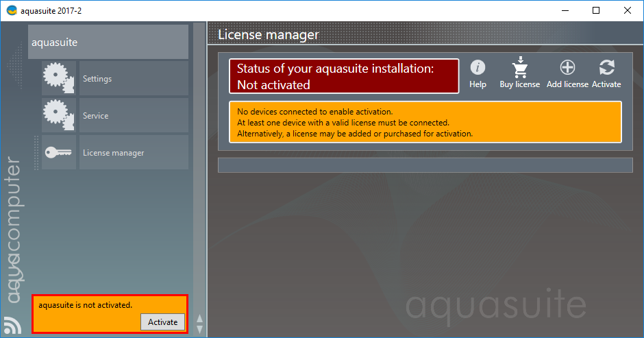The height and width of the screenshot is (338, 644).
Task: Click the 'Not activated' status banner
Action: 344,77
